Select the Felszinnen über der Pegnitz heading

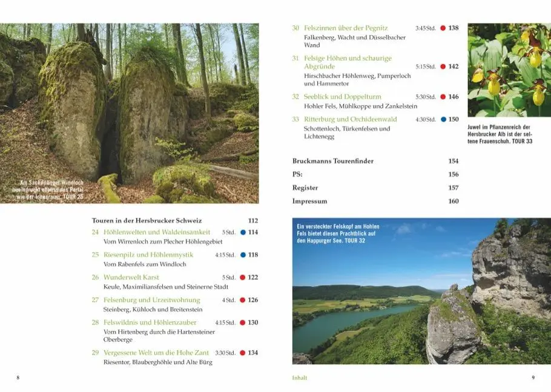346,28
